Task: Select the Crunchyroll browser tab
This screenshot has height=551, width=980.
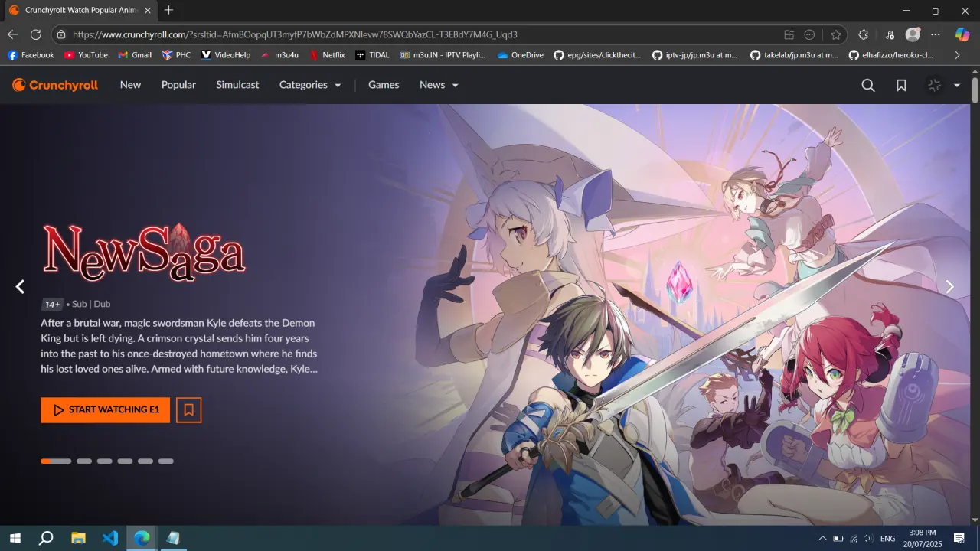Action: [x=80, y=11]
